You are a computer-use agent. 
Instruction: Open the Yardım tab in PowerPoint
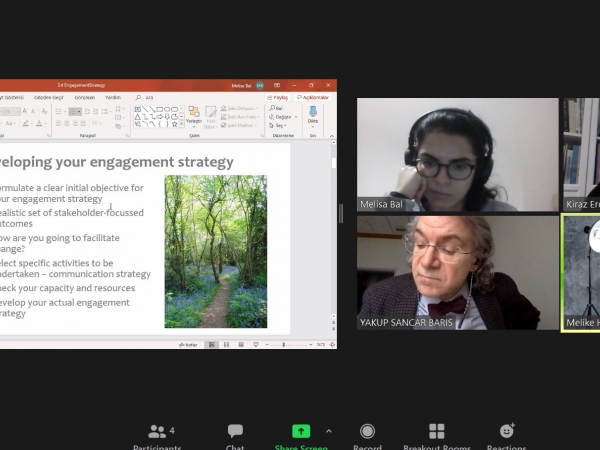pyautogui.click(x=112, y=98)
